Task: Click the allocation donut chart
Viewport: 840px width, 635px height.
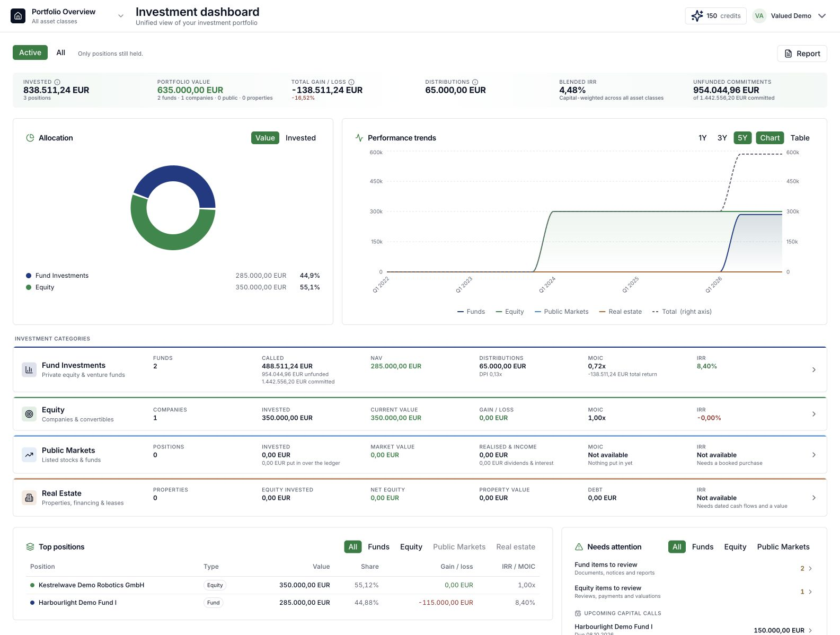Action: 173,208
